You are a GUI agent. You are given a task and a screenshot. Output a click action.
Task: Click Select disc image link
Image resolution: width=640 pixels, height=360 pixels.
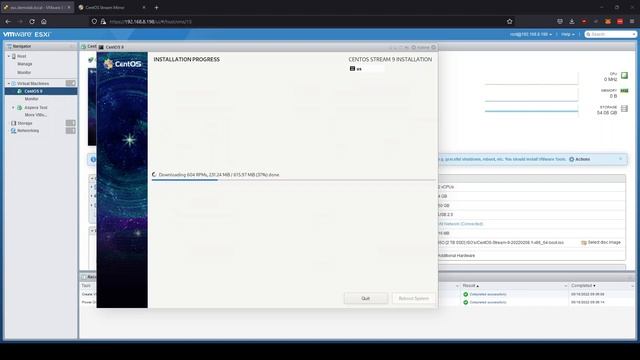tap(601, 242)
